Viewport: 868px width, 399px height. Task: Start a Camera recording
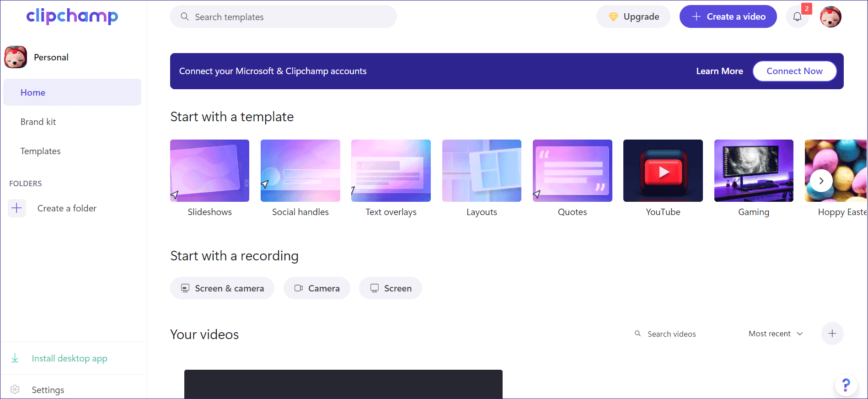click(317, 288)
